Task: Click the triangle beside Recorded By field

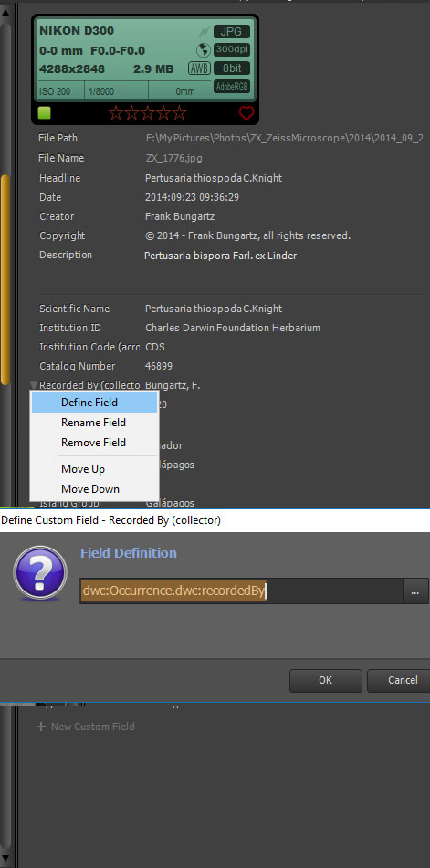Action: pyautogui.click(x=33, y=385)
